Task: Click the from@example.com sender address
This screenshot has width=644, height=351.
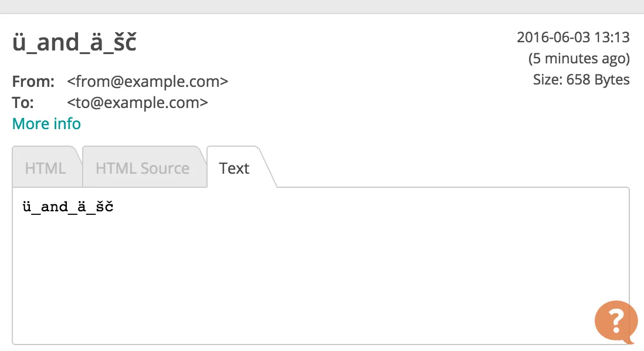Action: point(148,82)
